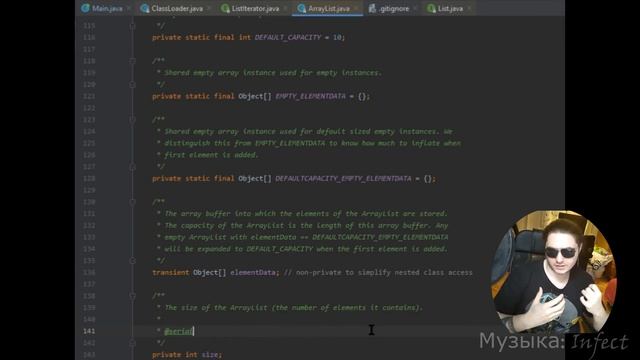
Task: Click the ArrayList.java class icon
Action: coord(302,8)
